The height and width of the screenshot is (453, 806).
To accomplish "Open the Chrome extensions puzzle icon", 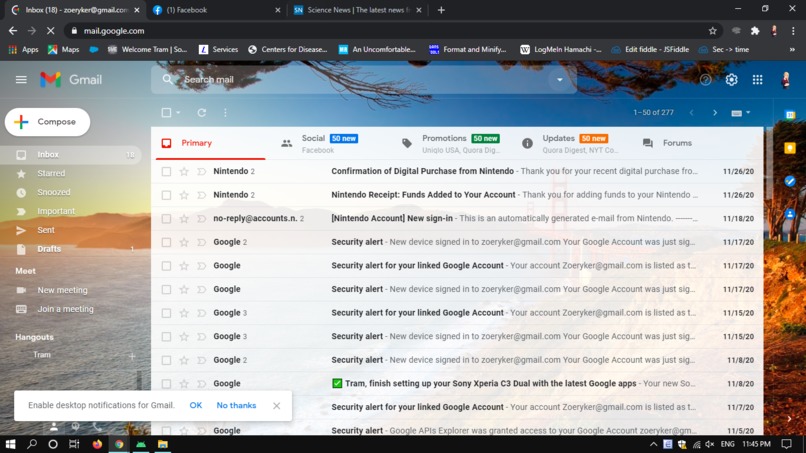I will click(755, 31).
